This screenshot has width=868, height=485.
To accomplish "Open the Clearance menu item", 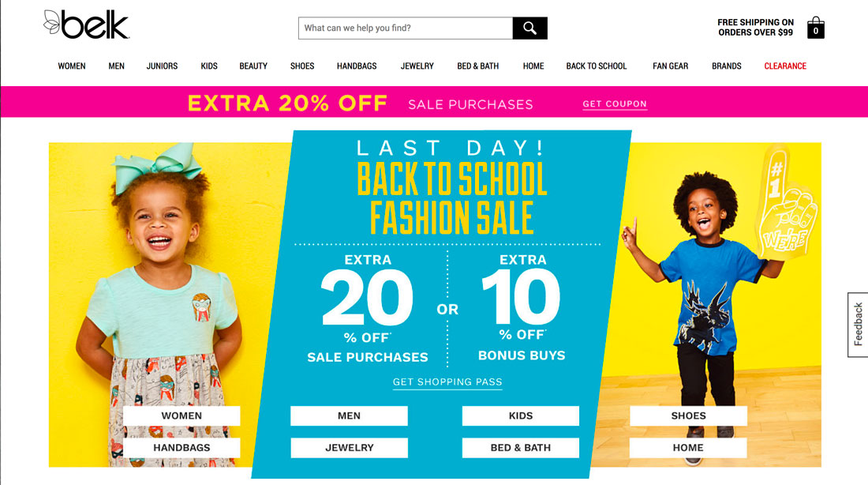I will (x=785, y=66).
